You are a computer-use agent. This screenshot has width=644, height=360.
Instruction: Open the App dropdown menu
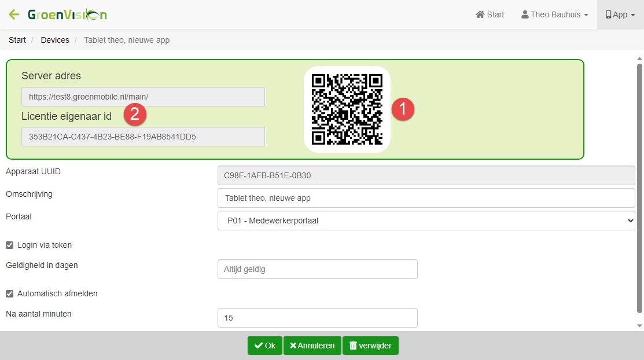620,14
